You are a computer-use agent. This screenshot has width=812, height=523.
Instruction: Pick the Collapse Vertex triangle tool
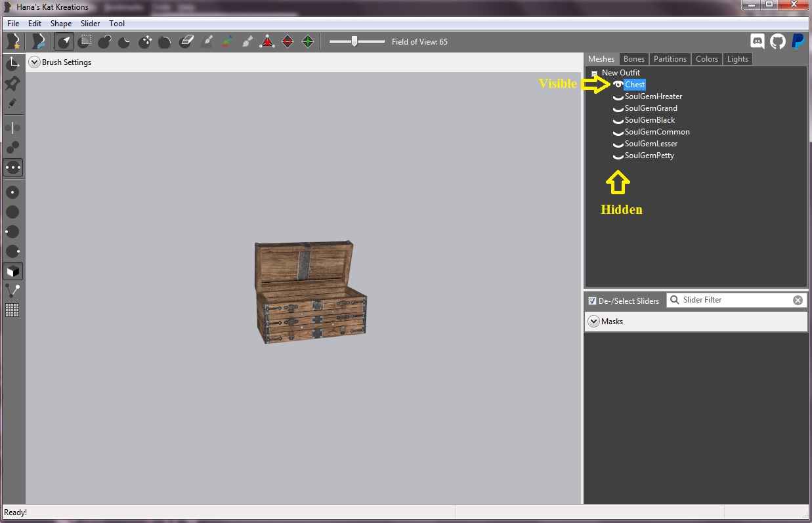[x=267, y=41]
